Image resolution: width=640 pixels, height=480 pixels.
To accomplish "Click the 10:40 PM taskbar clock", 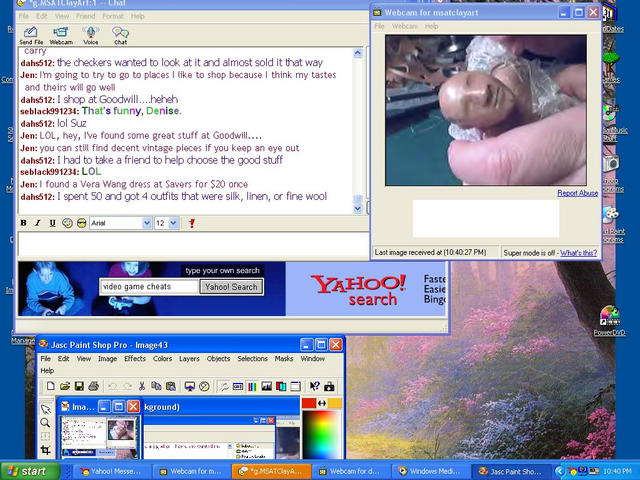I will pos(618,471).
